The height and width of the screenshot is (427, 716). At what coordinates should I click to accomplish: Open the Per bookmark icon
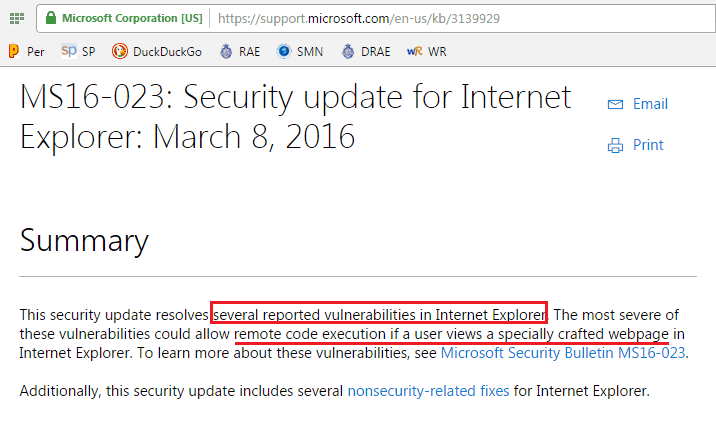pyautogui.click(x=14, y=51)
